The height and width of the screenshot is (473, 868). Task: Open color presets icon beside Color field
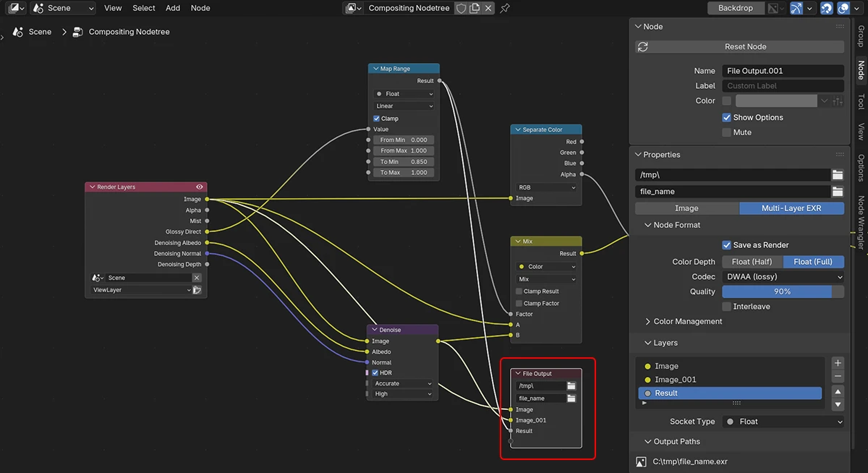coord(838,101)
